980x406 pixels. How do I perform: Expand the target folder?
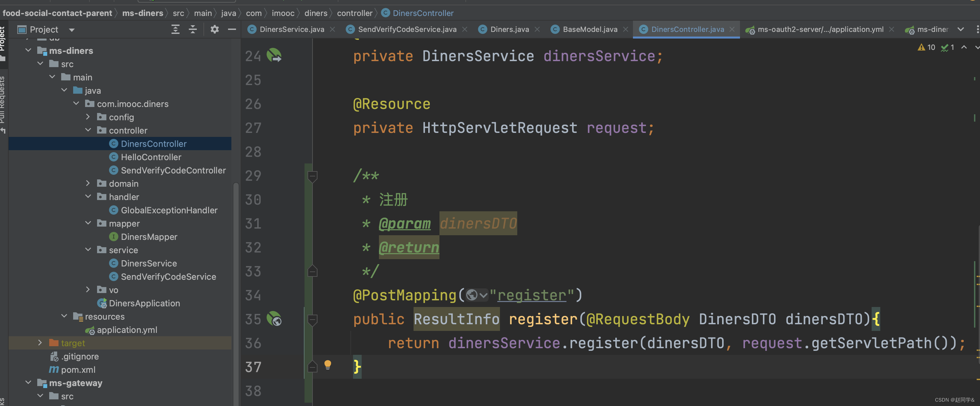tap(40, 343)
